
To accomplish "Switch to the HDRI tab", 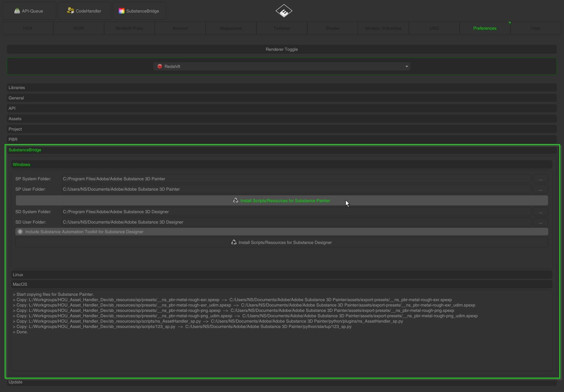I will tap(78, 28).
